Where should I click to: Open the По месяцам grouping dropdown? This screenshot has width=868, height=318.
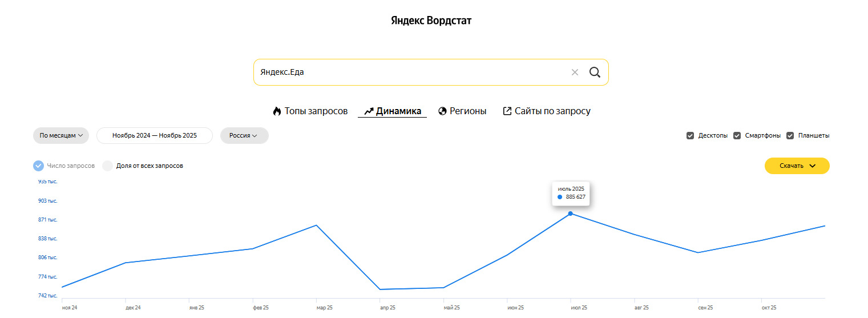61,136
